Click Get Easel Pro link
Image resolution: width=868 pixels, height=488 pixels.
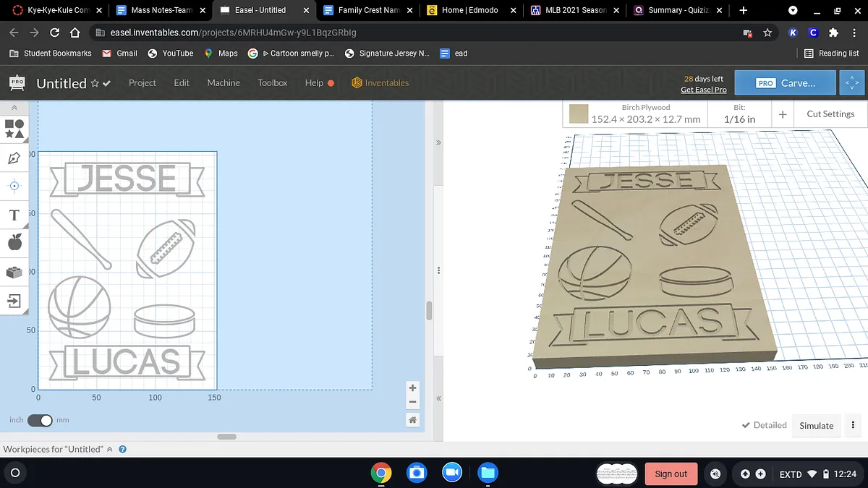click(x=703, y=90)
